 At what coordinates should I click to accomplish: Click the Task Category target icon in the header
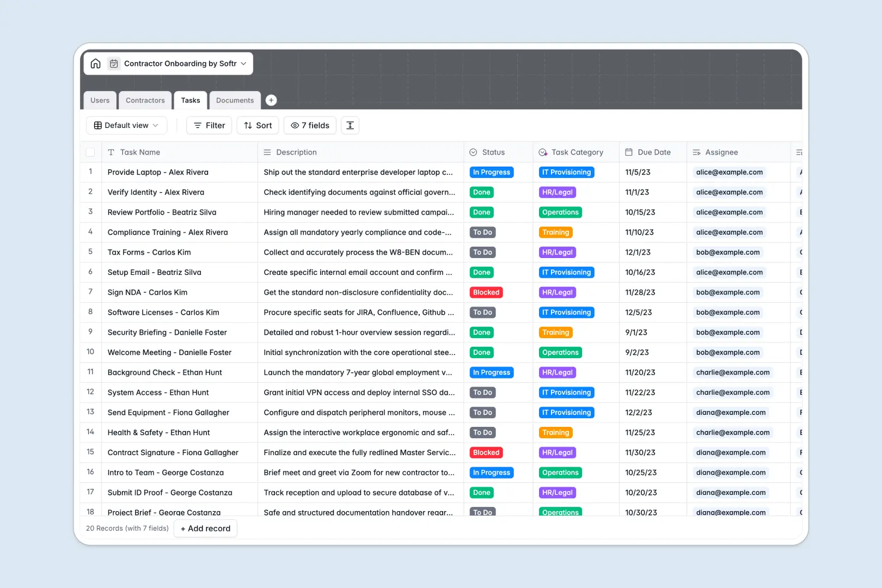(542, 152)
